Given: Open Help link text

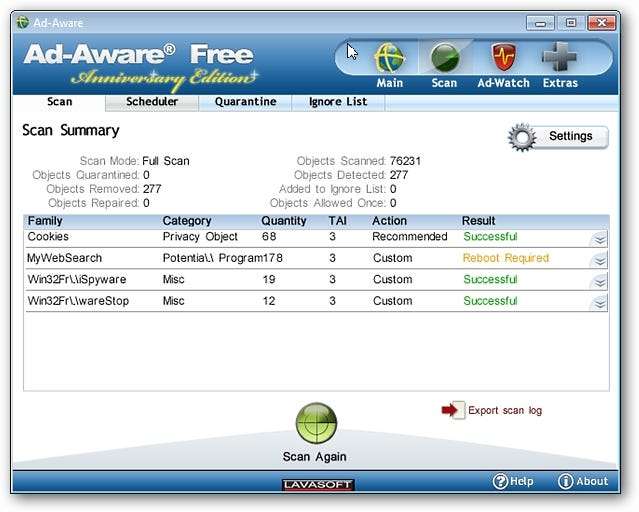Looking at the screenshot, I should pos(522,481).
